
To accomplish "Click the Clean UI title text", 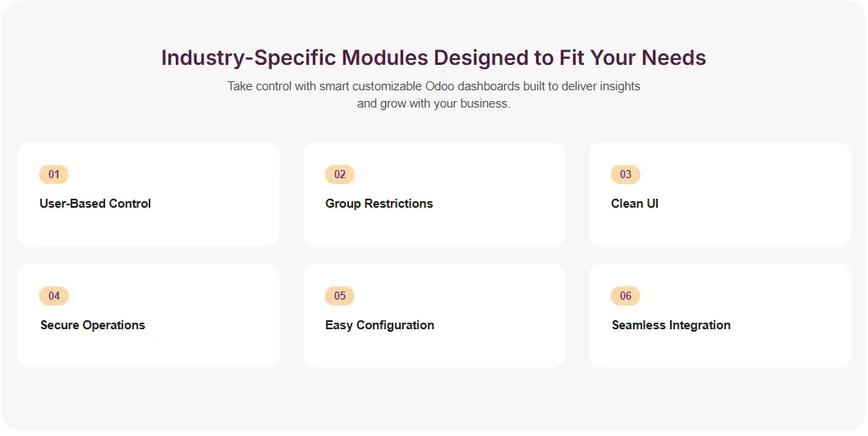I will click(x=635, y=204).
